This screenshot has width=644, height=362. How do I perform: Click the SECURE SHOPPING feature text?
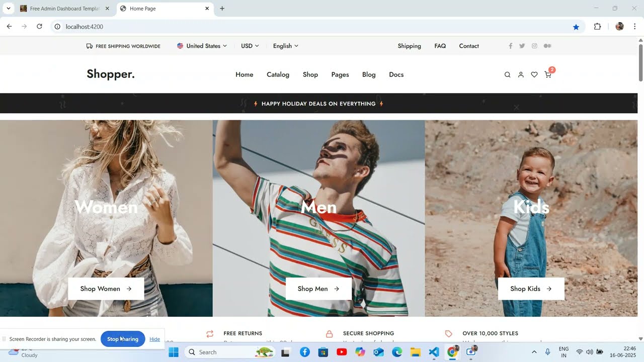pyautogui.click(x=368, y=333)
